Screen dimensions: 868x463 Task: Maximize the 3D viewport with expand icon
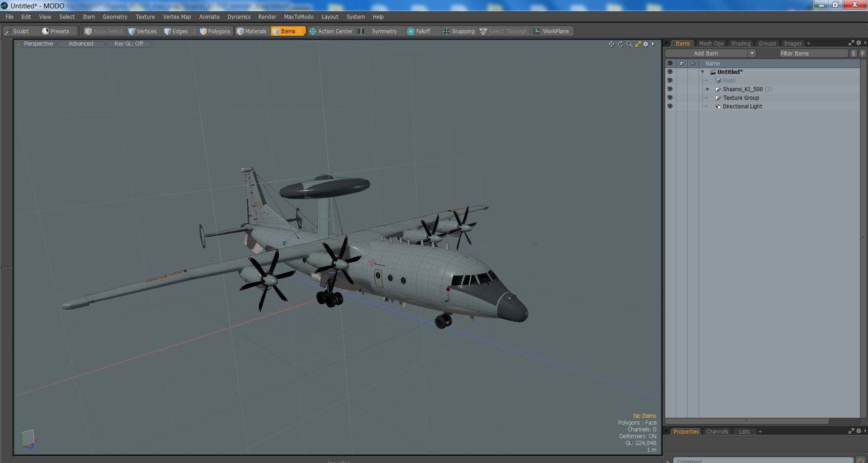tap(638, 44)
